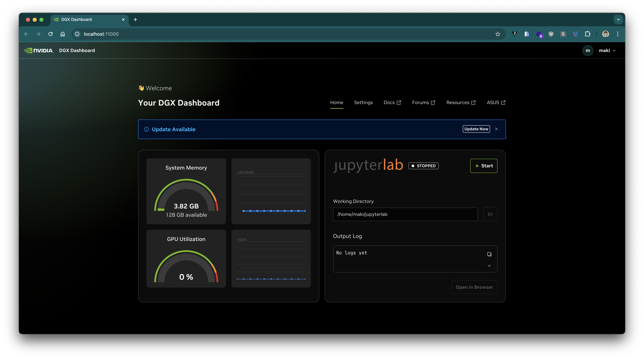Viewport: 644px width, 359px height.
Task: Open the ASUS external link
Action: [496, 103]
